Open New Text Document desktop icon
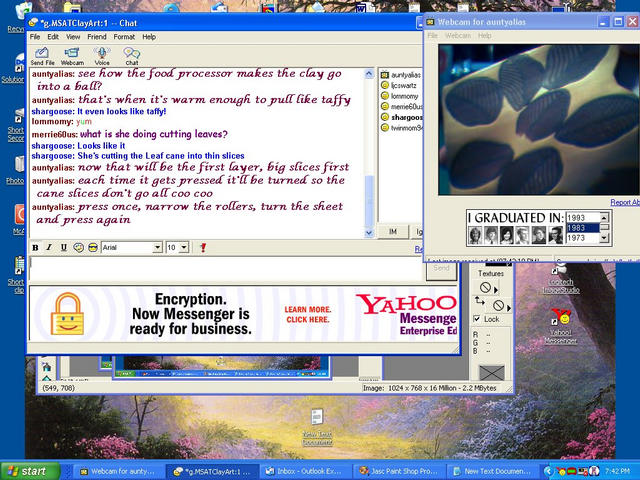 pos(317,427)
